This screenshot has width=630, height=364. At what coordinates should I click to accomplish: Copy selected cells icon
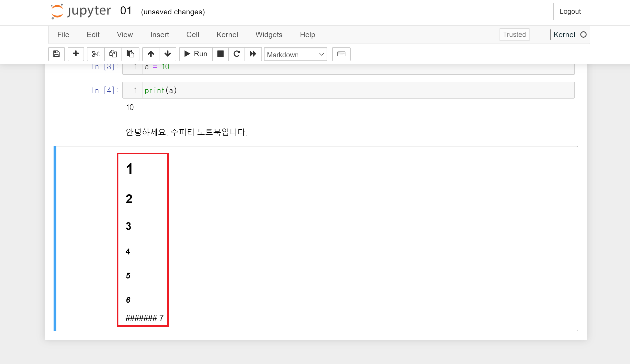tap(113, 54)
